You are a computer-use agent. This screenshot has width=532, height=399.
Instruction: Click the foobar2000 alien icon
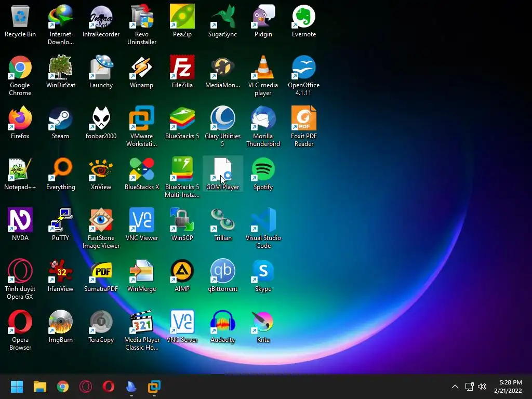(101, 118)
